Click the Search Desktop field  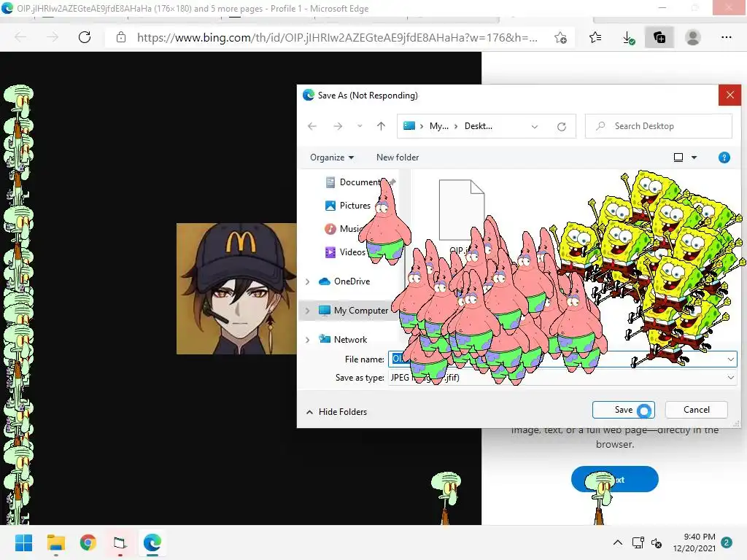tap(659, 126)
